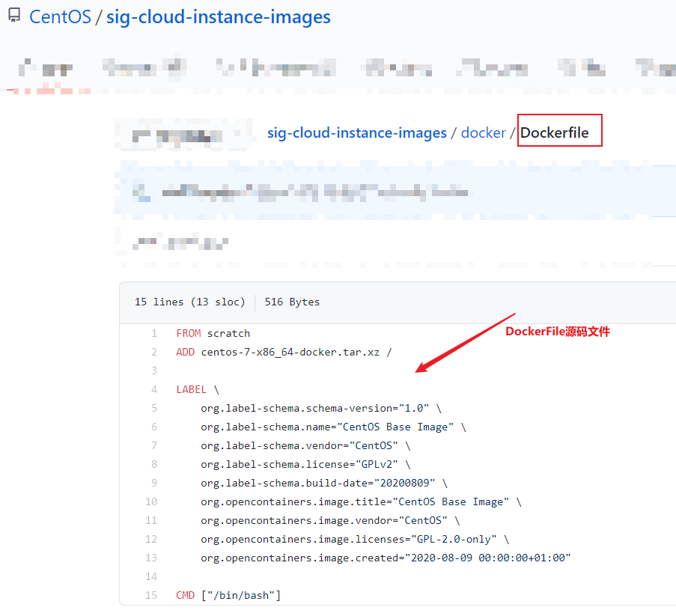Click the label-schema.vendor="CentOS" line
This screenshot has width=676, height=616.
(x=305, y=446)
